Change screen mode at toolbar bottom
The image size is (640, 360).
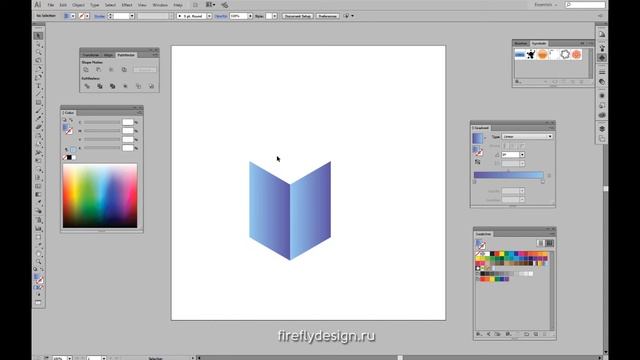point(38,302)
